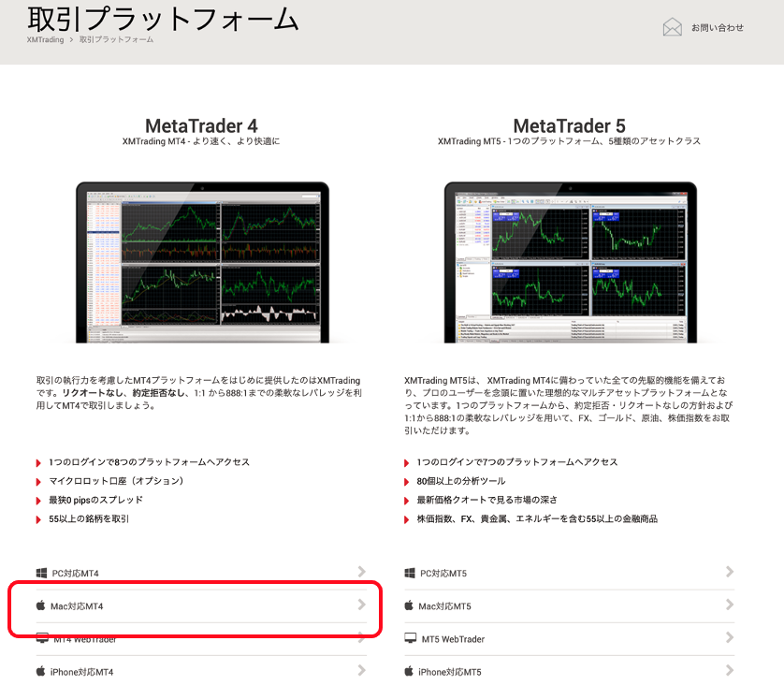Expand the iPhone対応MT4 row chevron

(362, 671)
